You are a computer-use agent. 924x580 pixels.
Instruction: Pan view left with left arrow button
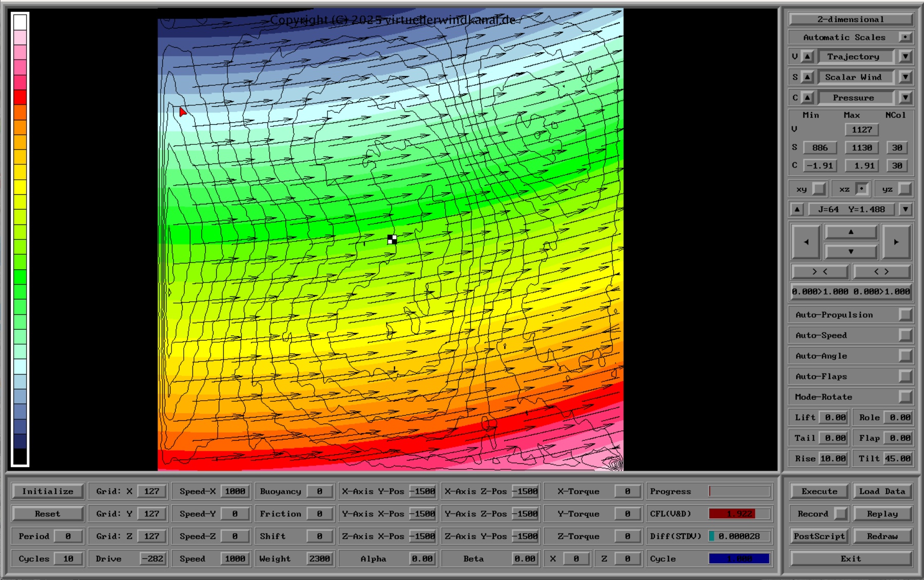(806, 242)
